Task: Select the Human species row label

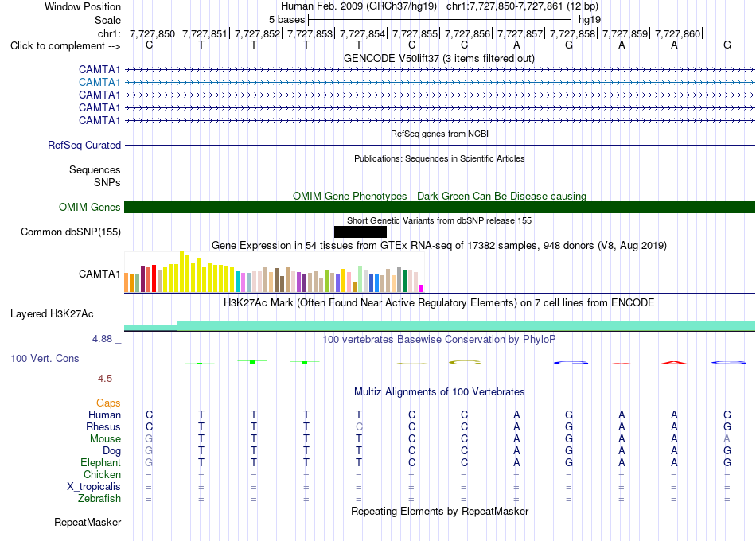Action: (104, 415)
